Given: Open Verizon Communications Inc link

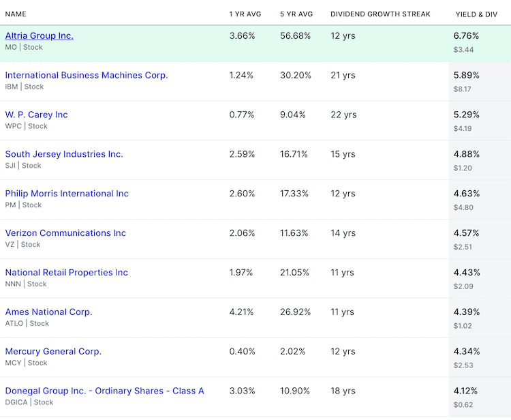Looking at the screenshot, I should click(x=65, y=233).
